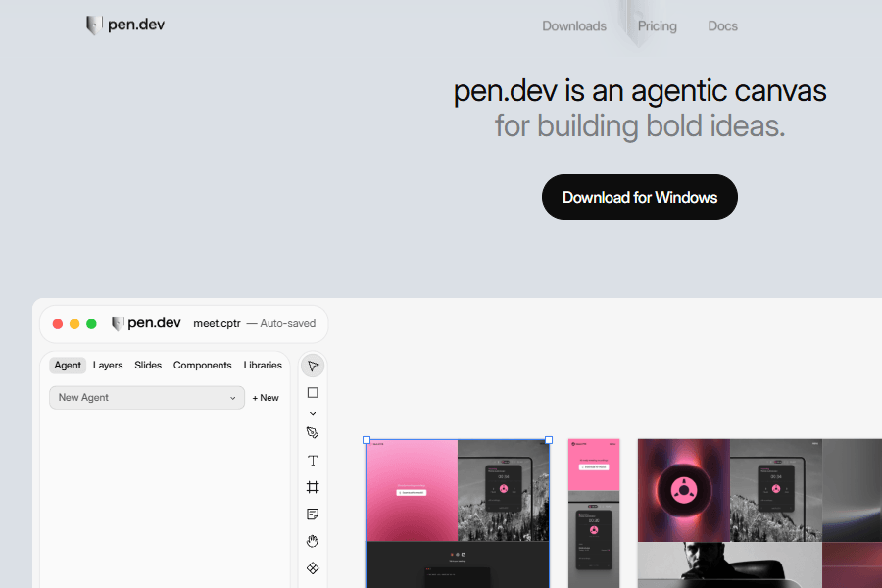Screen dimensions: 882x588
Task: Select the narrow mobile layout frame
Action: (594, 514)
